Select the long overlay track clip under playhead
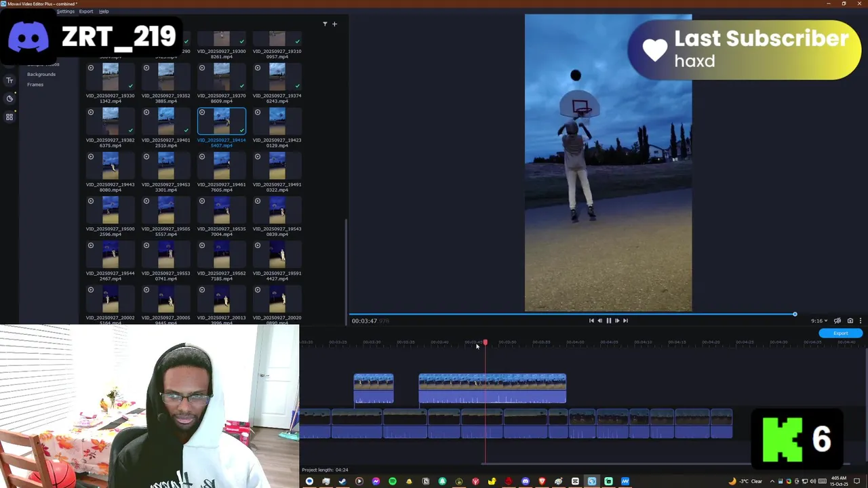This screenshot has height=488, width=868. pos(492,389)
